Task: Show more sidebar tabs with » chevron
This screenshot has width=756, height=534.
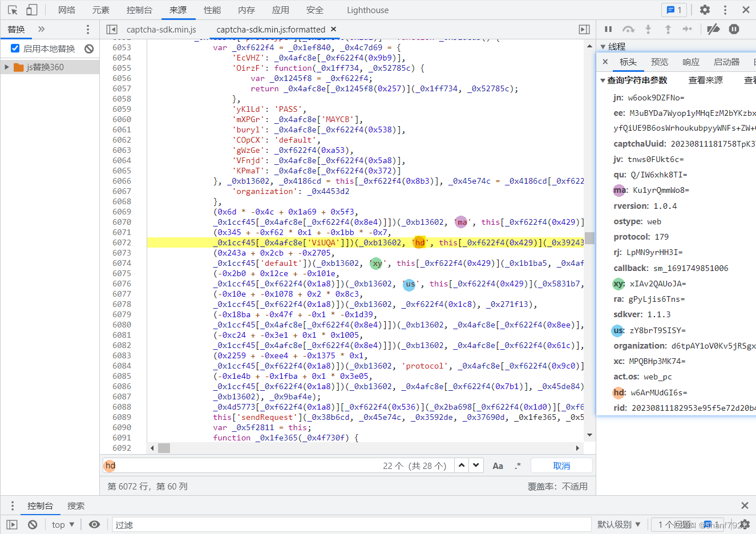Action: [41, 29]
